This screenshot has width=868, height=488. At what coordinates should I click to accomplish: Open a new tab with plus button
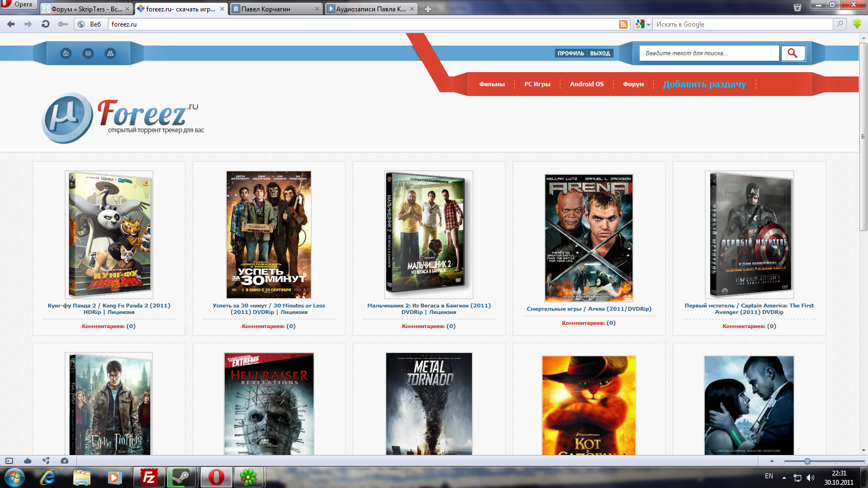pos(428,9)
